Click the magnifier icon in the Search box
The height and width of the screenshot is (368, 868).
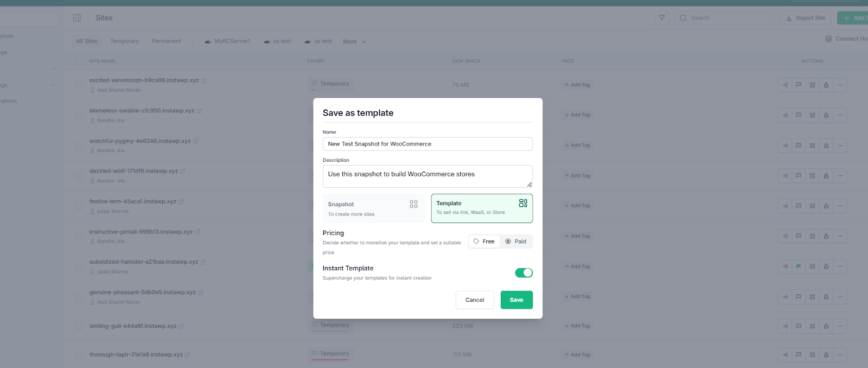click(x=684, y=18)
